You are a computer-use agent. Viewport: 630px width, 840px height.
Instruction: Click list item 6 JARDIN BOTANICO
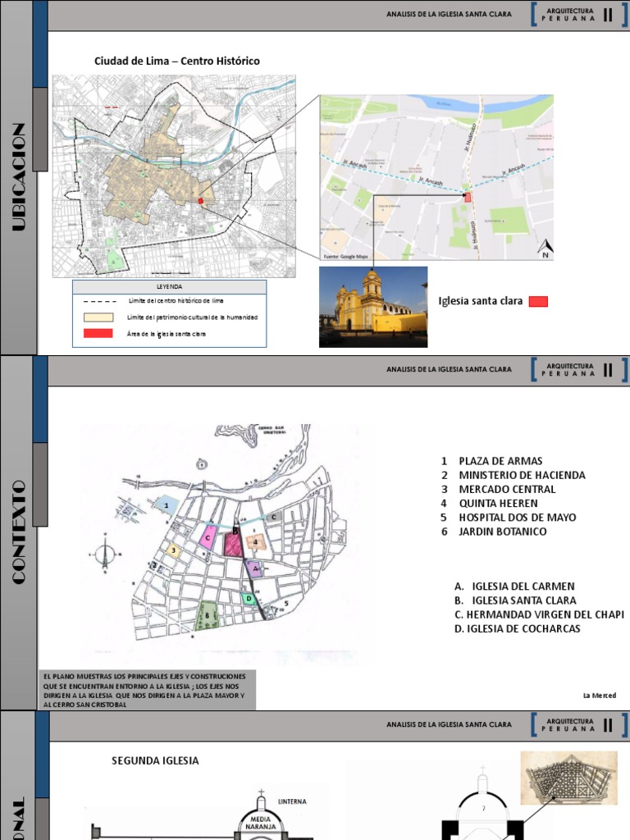point(494,532)
